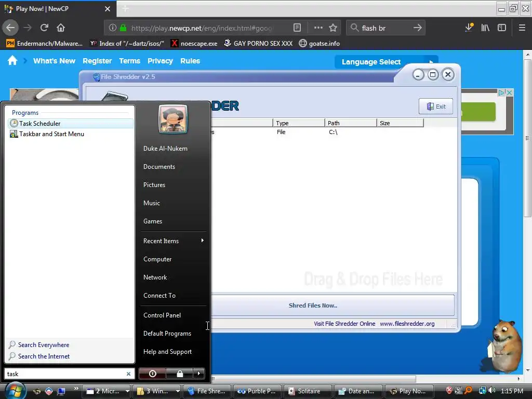Click the start menu lock button
The image size is (532, 399).
[x=180, y=374]
